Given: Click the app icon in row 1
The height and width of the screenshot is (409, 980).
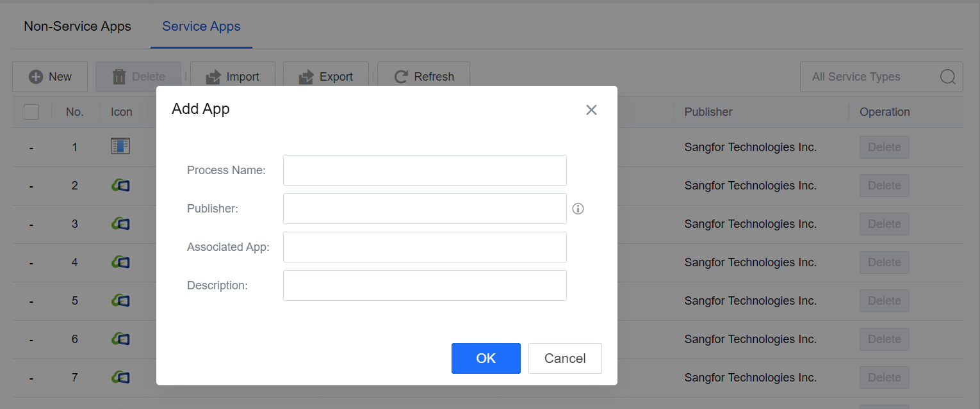Looking at the screenshot, I should coord(120,147).
